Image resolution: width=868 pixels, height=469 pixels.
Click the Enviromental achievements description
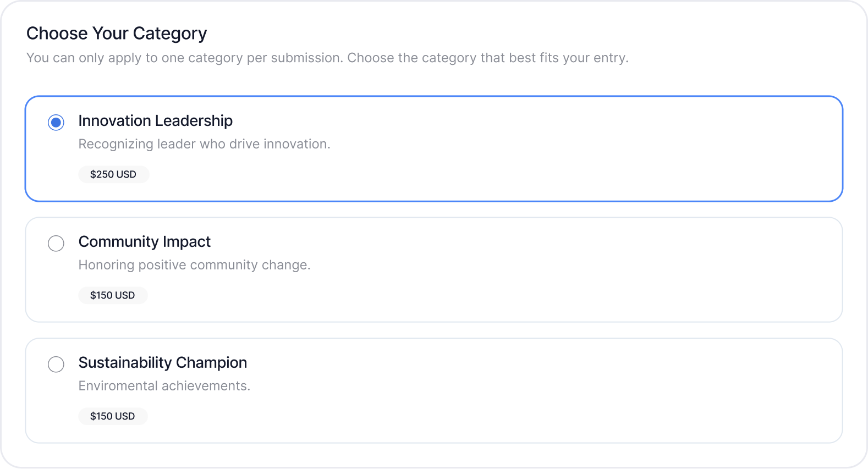tap(164, 386)
